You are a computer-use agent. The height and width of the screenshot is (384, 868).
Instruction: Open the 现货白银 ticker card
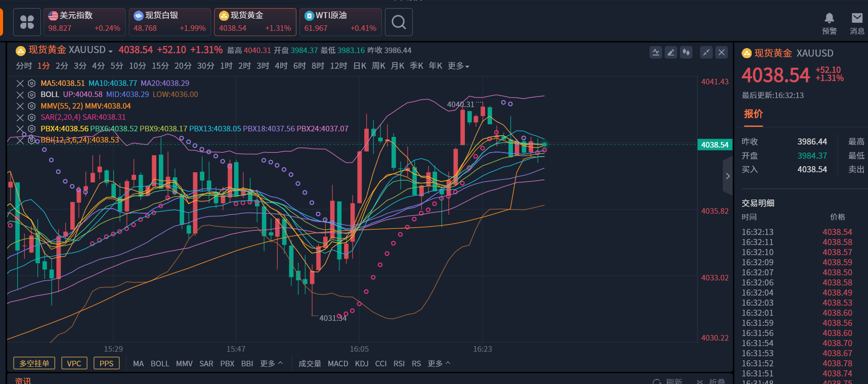click(170, 22)
